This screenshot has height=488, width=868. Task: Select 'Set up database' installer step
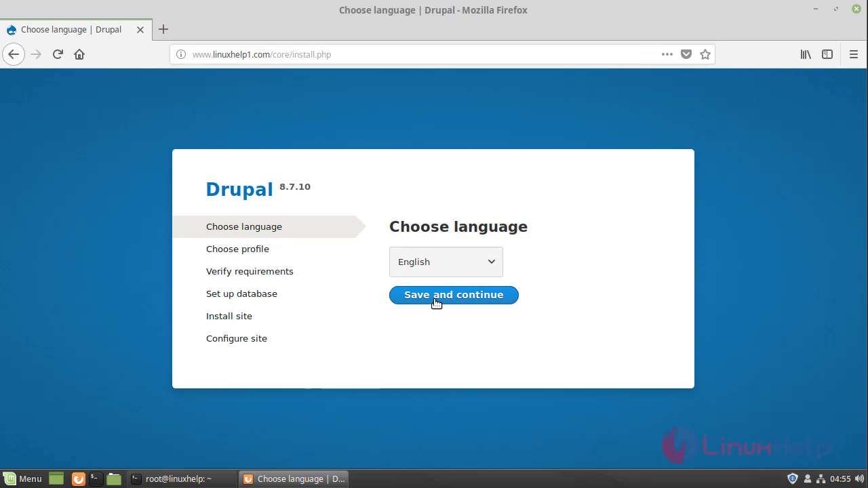click(x=241, y=293)
